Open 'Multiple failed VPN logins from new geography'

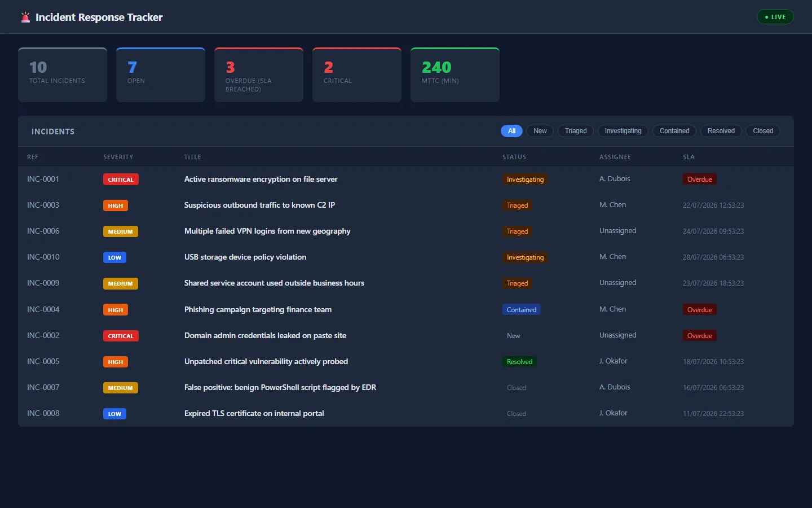click(x=267, y=231)
